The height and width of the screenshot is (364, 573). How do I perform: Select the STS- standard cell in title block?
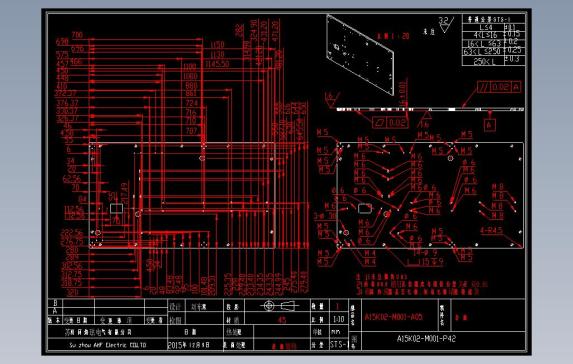pos(338,345)
